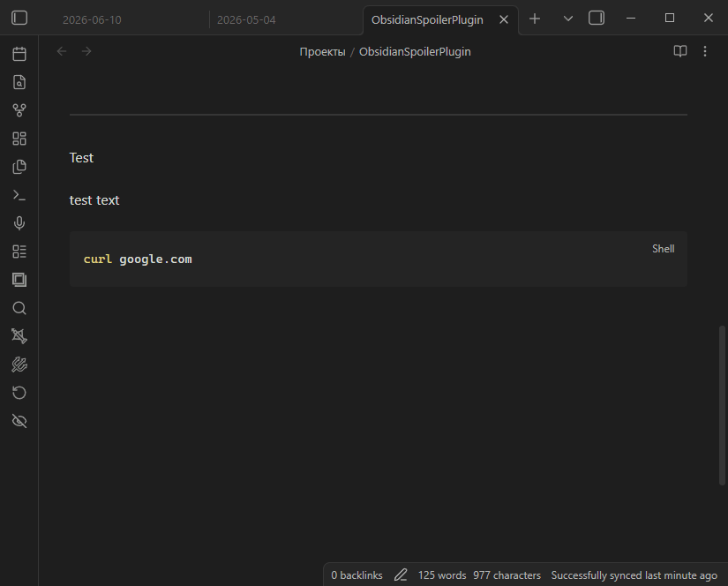Click the Shell language label
728x586 pixels.
[663, 249]
